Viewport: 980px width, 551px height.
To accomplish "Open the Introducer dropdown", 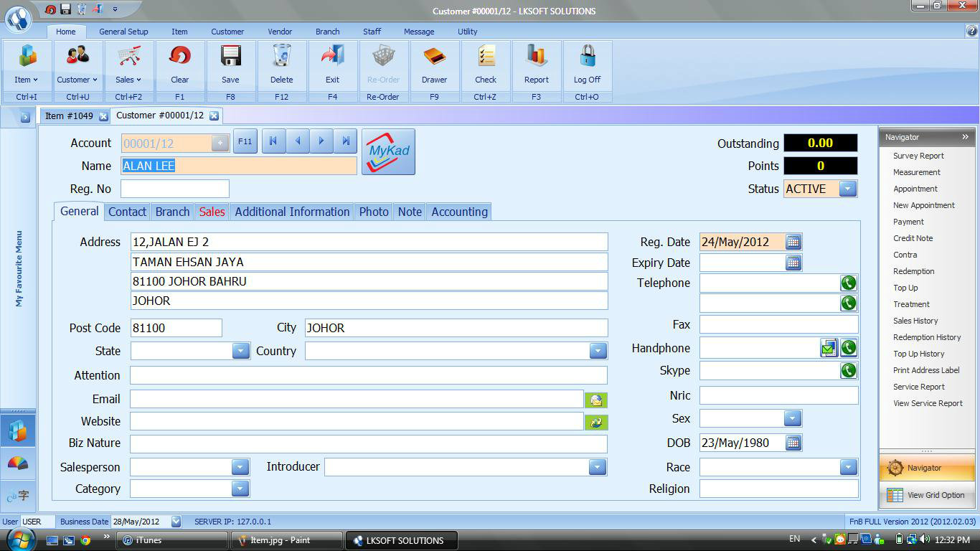I will point(598,467).
